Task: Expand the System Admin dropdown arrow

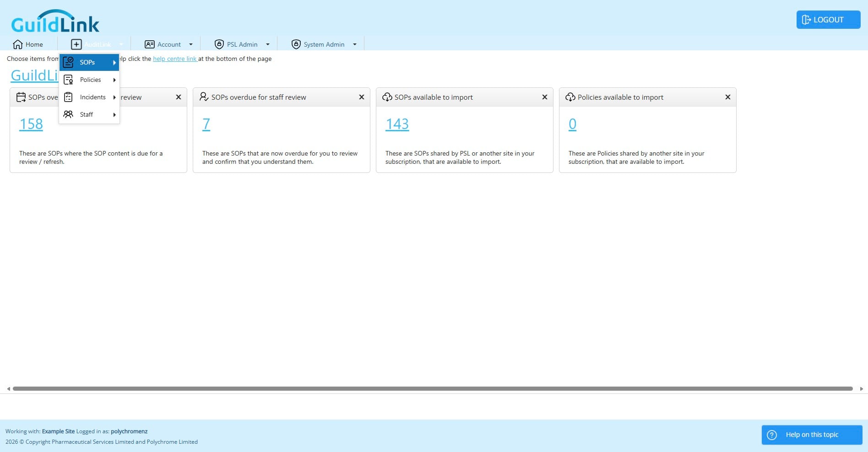Action: [x=355, y=44]
